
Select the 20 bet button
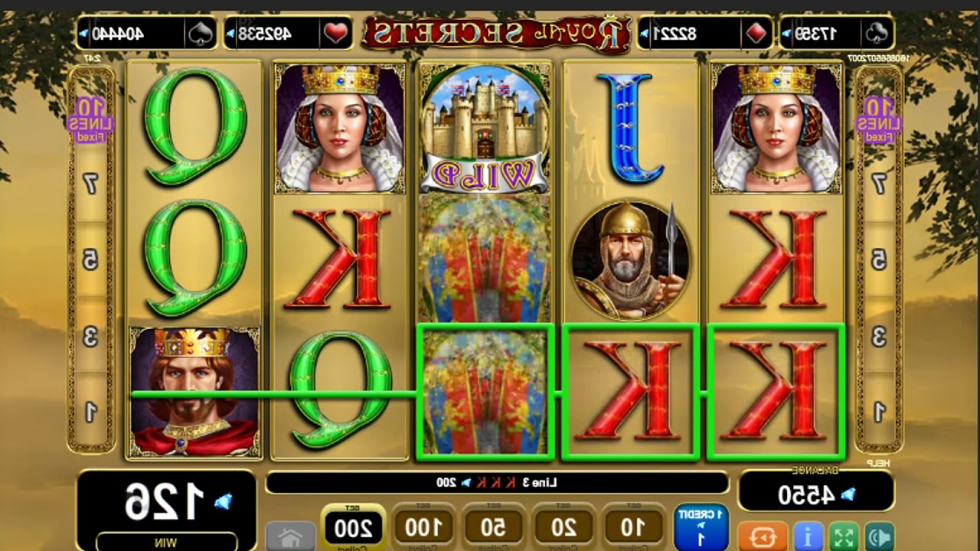point(563,527)
